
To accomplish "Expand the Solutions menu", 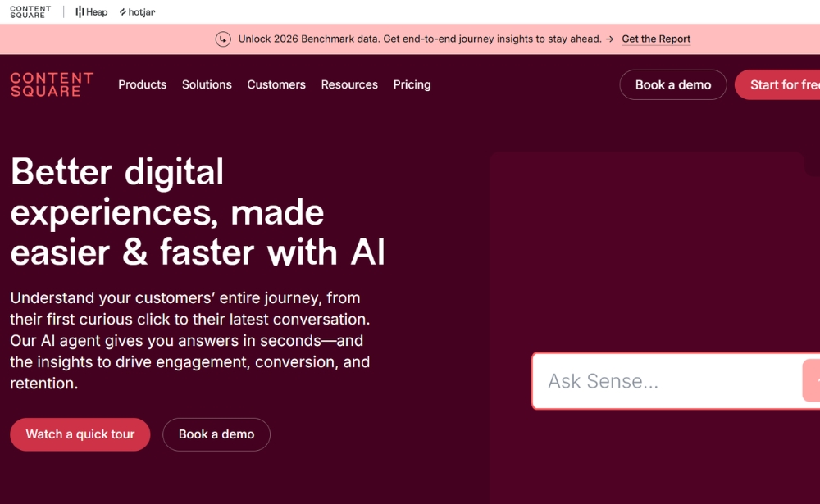I will coord(207,84).
